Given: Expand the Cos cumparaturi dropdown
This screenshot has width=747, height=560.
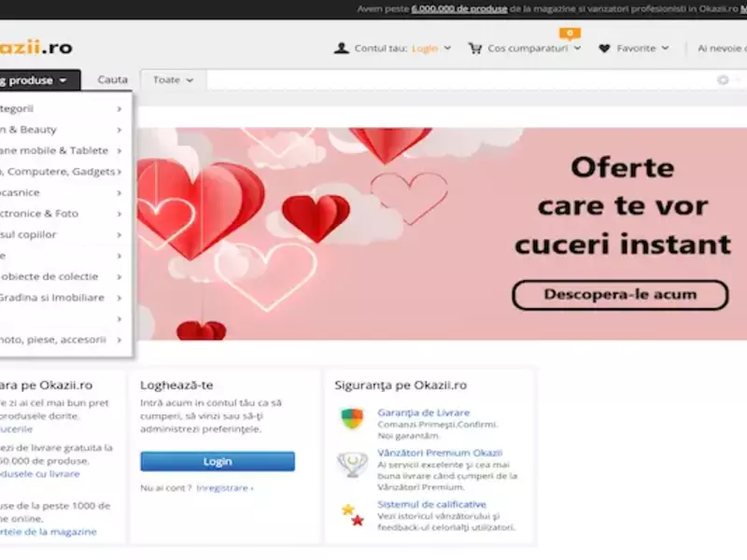Looking at the screenshot, I should pyautogui.click(x=578, y=49).
